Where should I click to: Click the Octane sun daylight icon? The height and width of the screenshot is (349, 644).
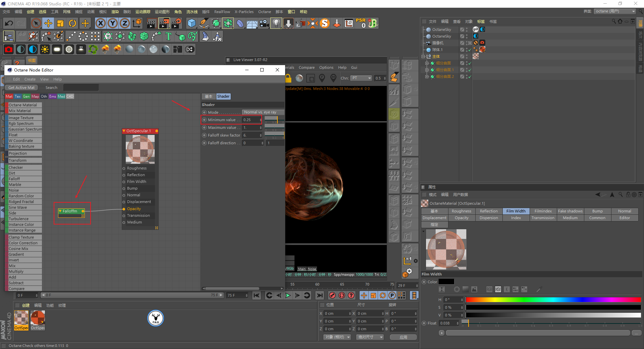(45, 49)
